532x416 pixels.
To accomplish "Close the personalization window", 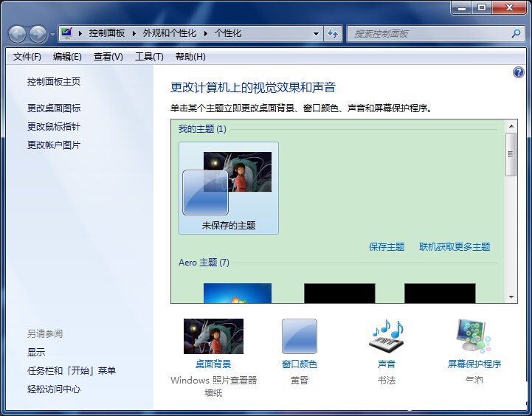I will tap(509, 7).
